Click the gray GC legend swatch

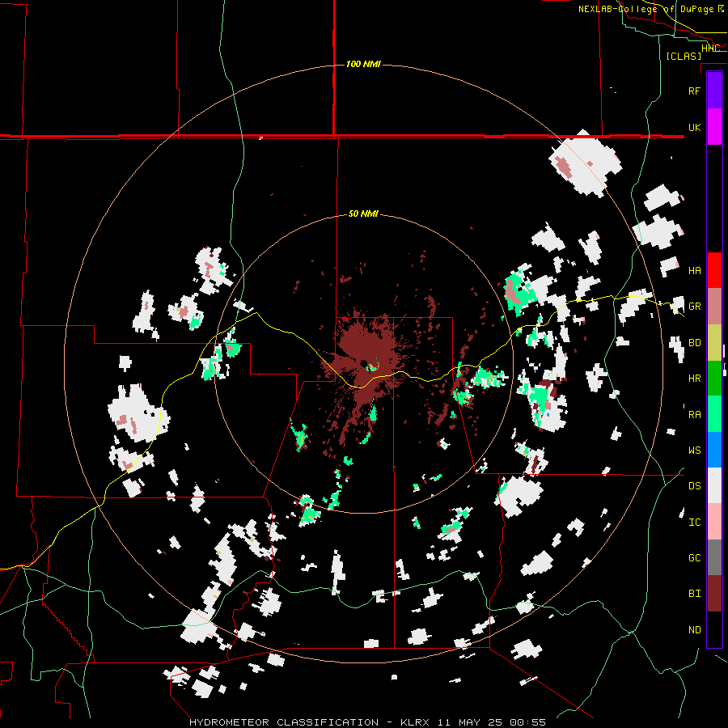[714, 557]
